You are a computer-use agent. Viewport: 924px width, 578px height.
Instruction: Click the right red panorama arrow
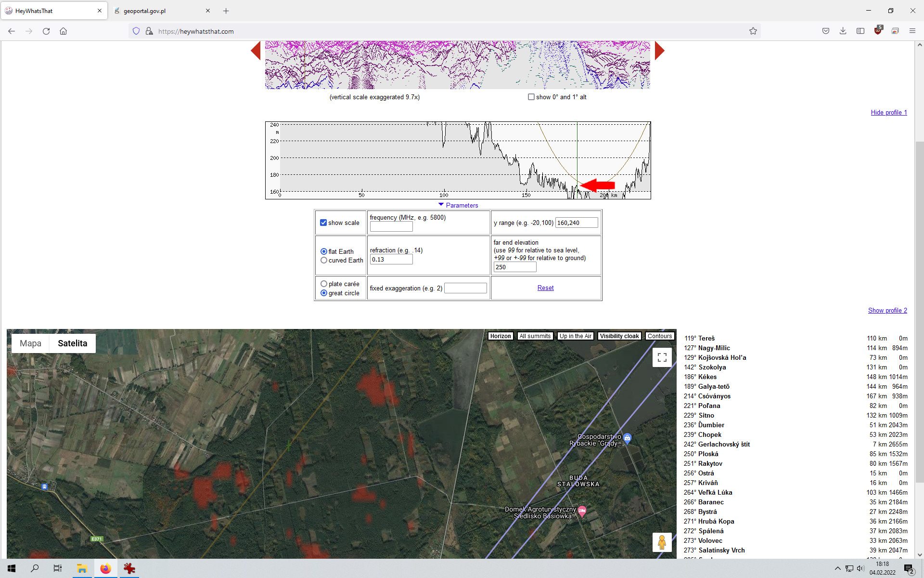pyautogui.click(x=659, y=51)
